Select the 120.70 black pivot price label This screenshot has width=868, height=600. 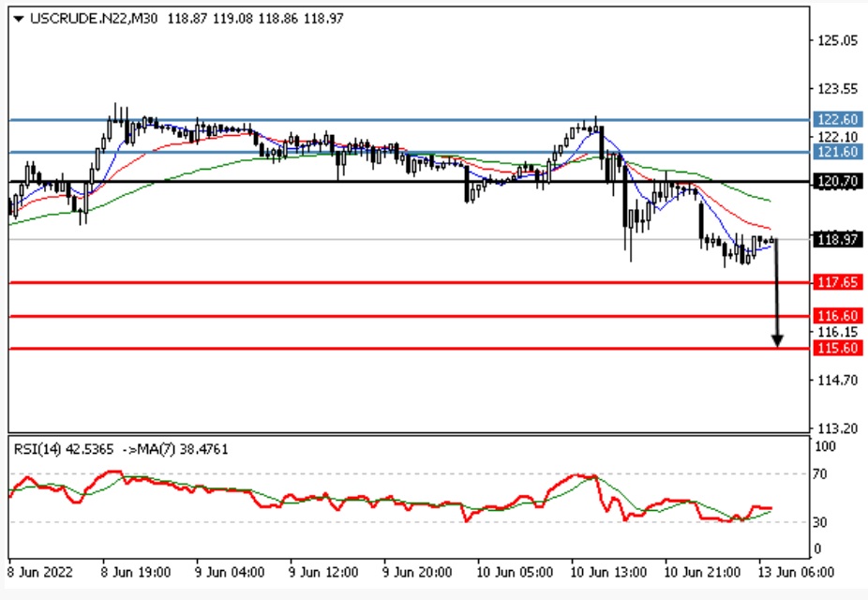[x=837, y=182]
